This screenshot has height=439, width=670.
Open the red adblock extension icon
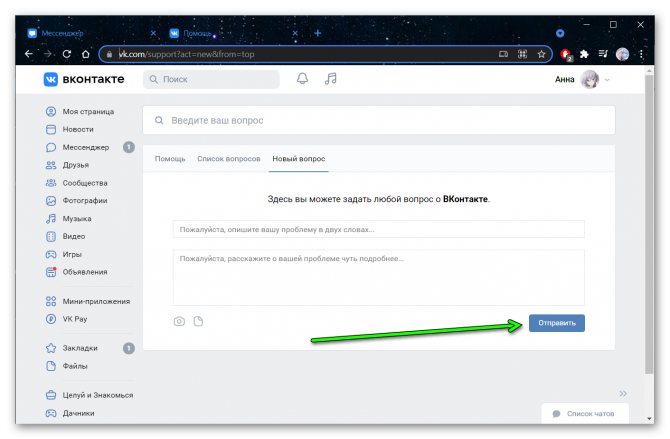pos(566,54)
